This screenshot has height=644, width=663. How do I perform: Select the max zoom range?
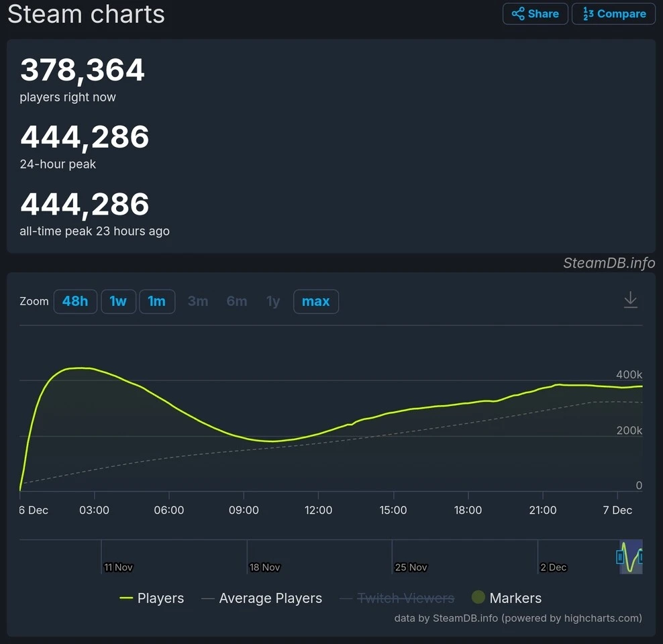pyautogui.click(x=315, y=302)
